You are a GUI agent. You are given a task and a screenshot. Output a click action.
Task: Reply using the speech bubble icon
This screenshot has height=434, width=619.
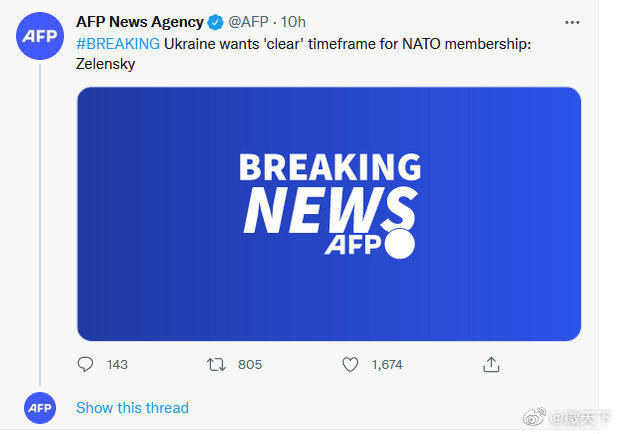click(86, 365)
